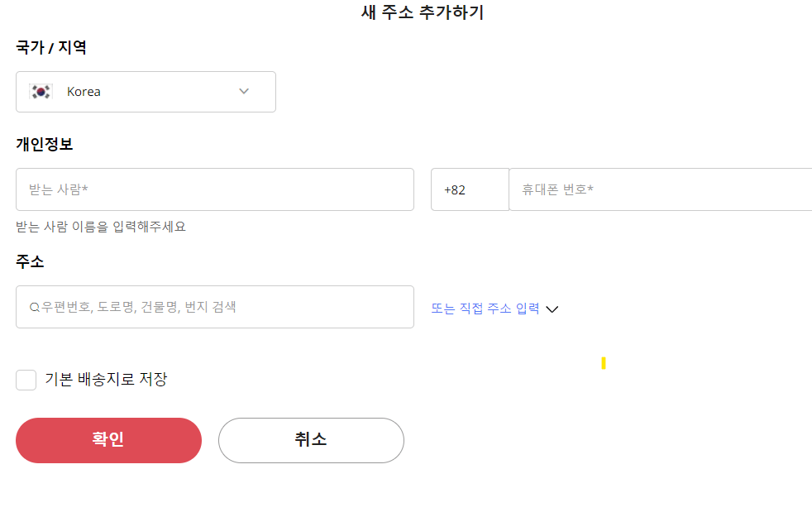The height and width of the screenshot is (517, 812).
Task: Click the 받는 사람 이름을 입력해주세요 hint text
Action: (x=101, y=226)
